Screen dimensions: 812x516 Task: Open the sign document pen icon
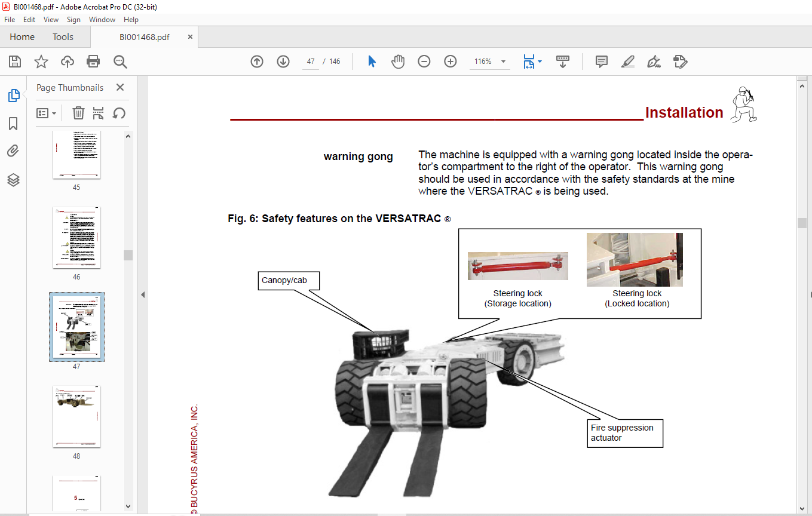(x=654, y=62)
